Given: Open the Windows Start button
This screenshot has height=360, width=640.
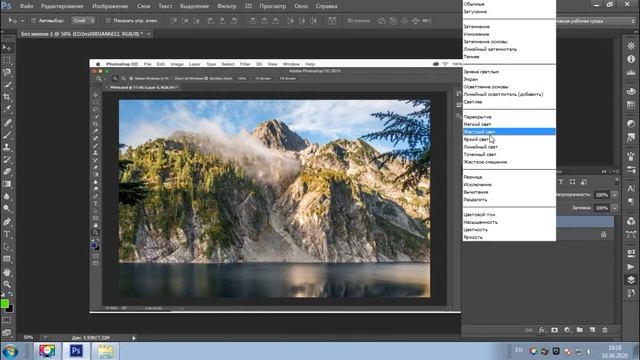Looking at the screenshot, I should click(10, 351).
